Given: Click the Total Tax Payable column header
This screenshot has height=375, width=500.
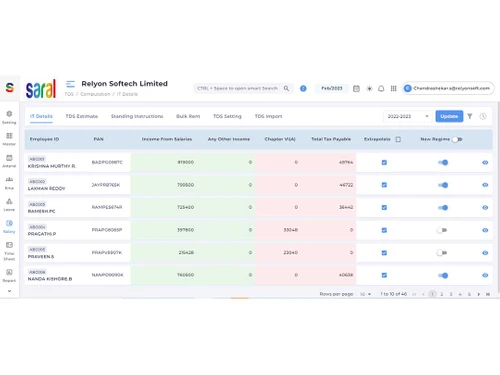Looking at the screenshot, I should [331, 139].
